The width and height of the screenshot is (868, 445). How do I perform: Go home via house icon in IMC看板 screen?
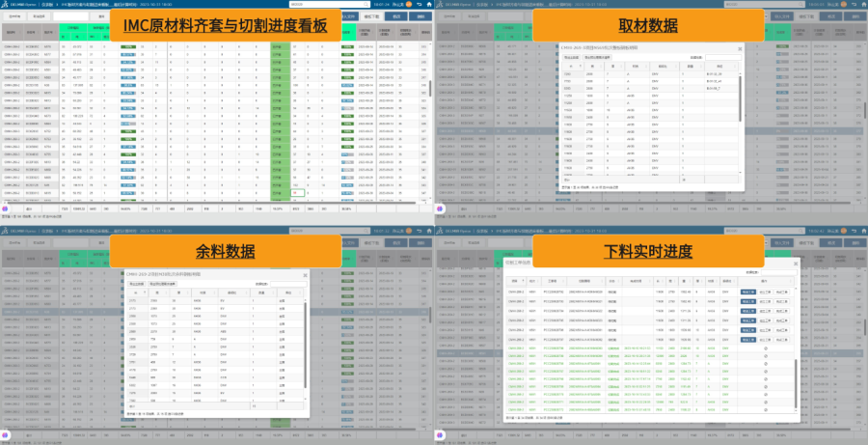[x=428, y=4]
